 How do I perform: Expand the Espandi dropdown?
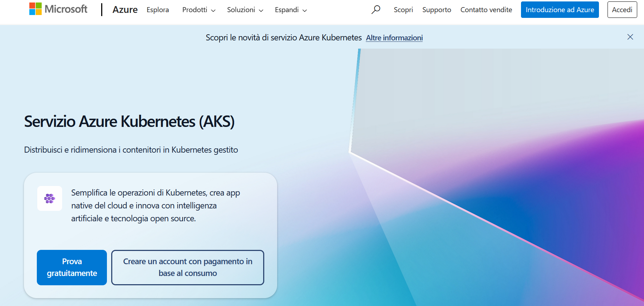(291, 10)
